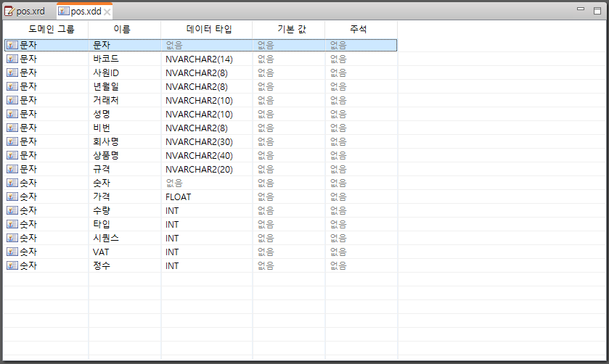The image size is (609, 364).
Task: Minimize the editor panel
Action: click(581, 9)
